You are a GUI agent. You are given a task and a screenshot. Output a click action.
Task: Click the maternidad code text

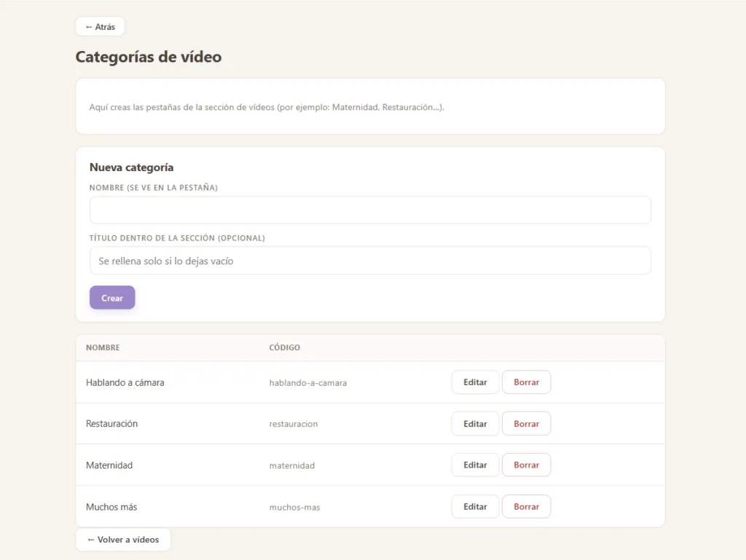292,465
